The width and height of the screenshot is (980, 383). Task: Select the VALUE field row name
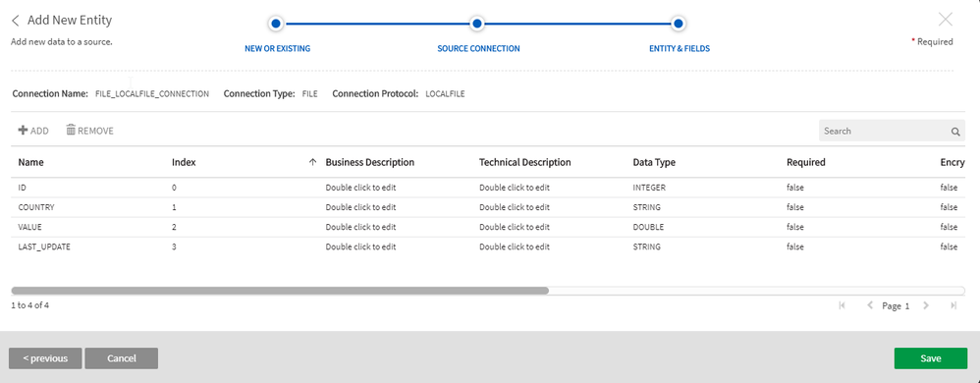[x=30, y=228]
